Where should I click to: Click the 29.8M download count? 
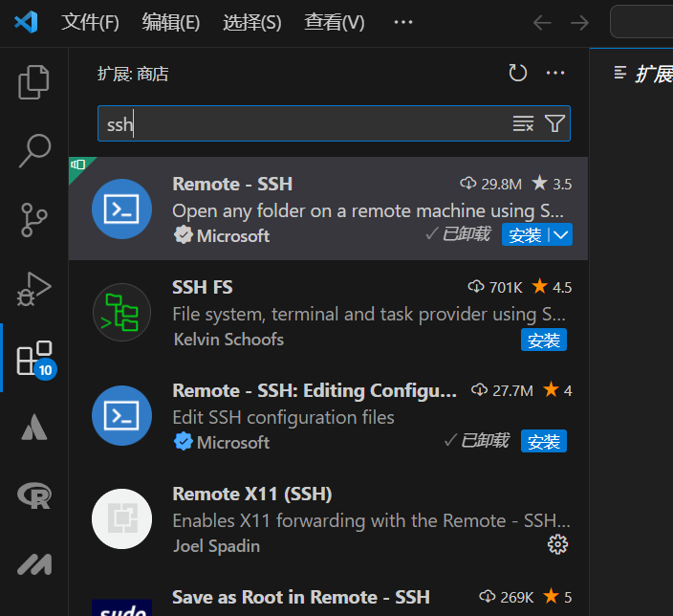(x=491, y=184)
